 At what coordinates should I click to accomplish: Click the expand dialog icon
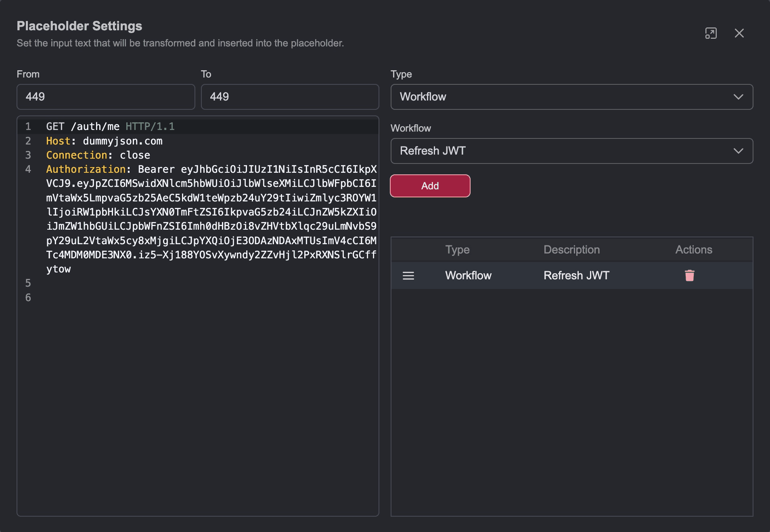click(711, 33)
